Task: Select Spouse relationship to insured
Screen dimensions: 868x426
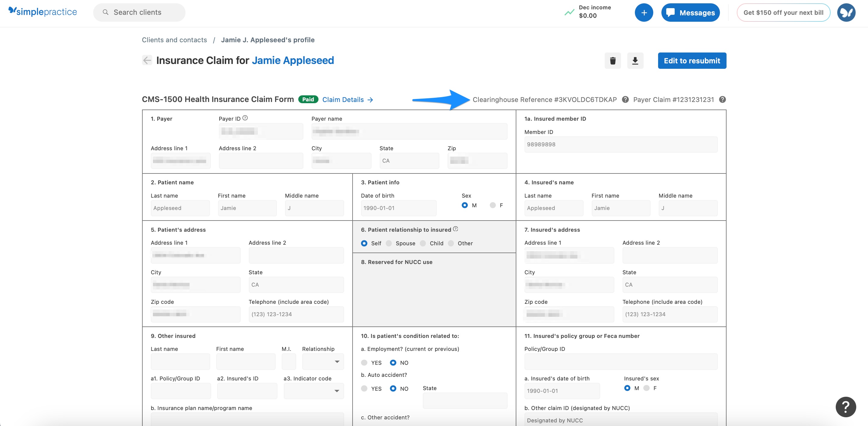Action: point(389,243)
